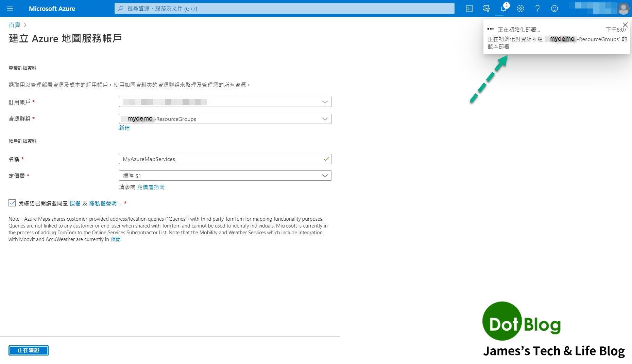Open the directories and subscriptions filter
This screenshot has width=632, height=364.
coord(486,8)
